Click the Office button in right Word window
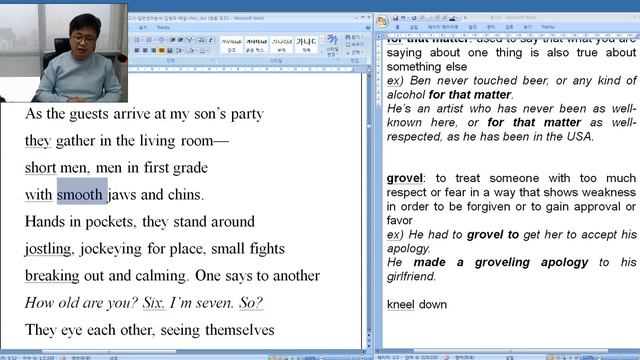This screenshot has width=640, height=360. (x=382, y=21)
